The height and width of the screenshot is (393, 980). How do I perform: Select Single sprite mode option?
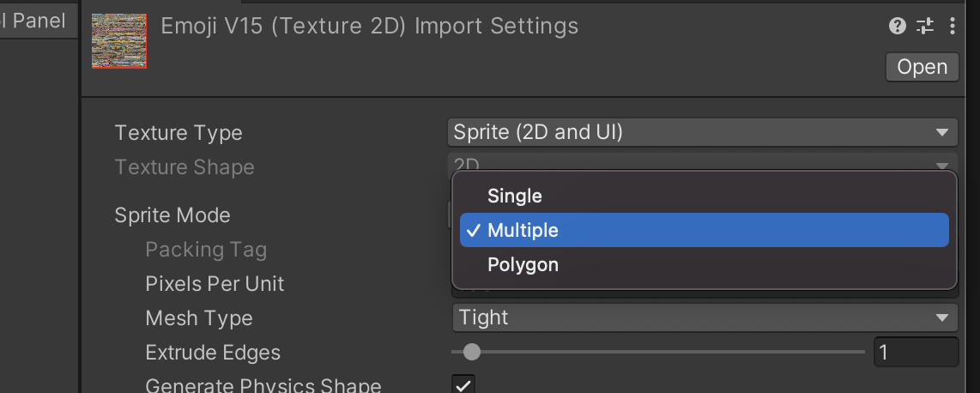click(x=515, y=196)
